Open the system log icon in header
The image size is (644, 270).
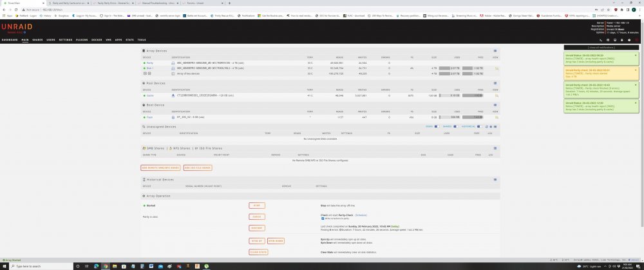(622, 40)
